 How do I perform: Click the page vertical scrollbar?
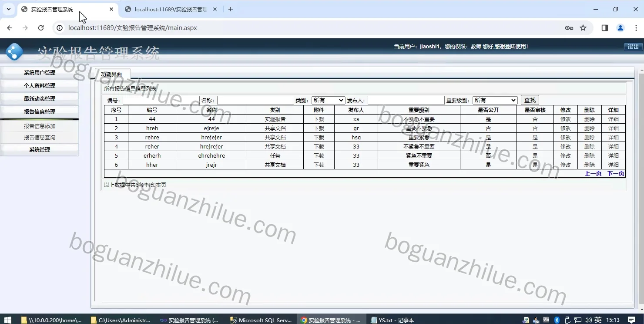pos(641,187)
